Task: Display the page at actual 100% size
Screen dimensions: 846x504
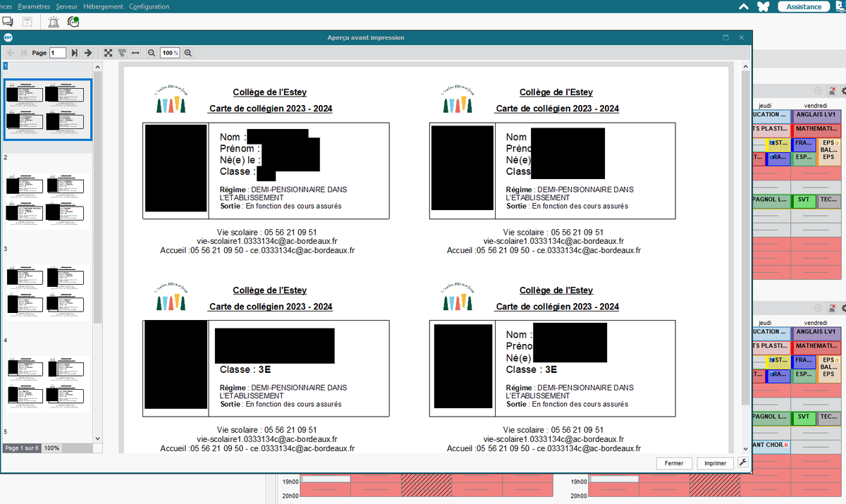Action: coord(121,52)
